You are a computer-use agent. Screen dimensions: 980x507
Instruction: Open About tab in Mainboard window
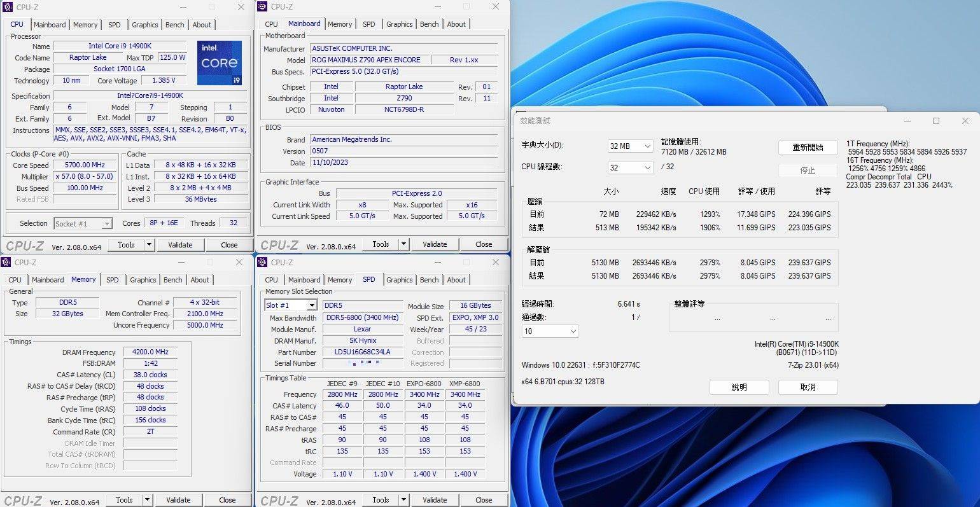(456, 24)
